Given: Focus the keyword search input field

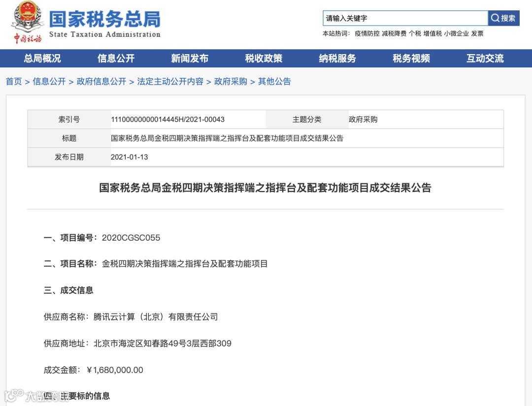Looking at the screenshot, I should (405, 18).
